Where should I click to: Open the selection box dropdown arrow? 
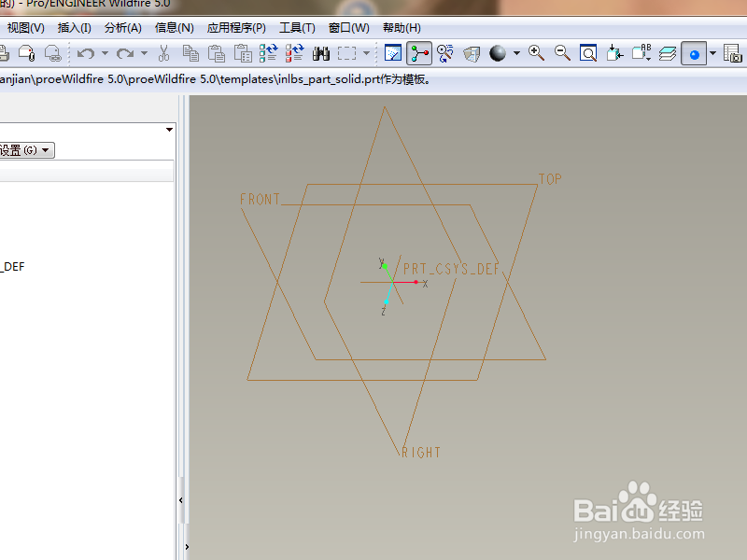click(366, 53)
